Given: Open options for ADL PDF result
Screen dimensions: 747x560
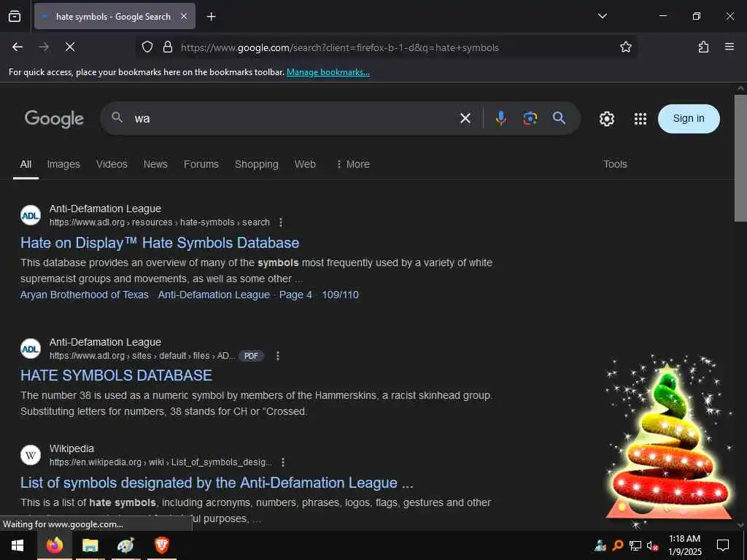Looking at the screenshot, I should 278,356.
